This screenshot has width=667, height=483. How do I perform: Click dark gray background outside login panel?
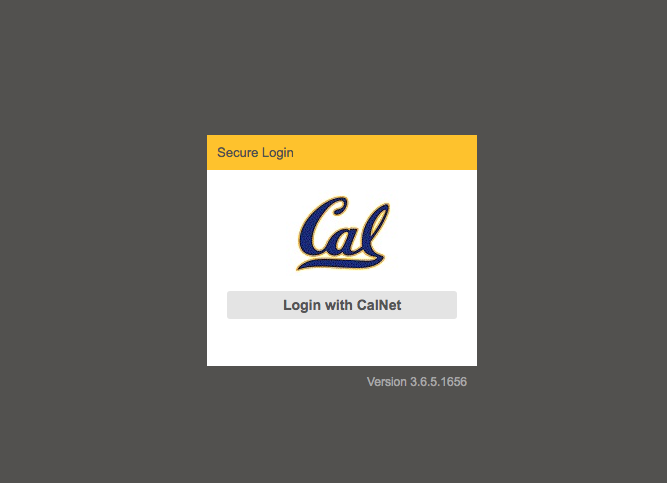102,238
